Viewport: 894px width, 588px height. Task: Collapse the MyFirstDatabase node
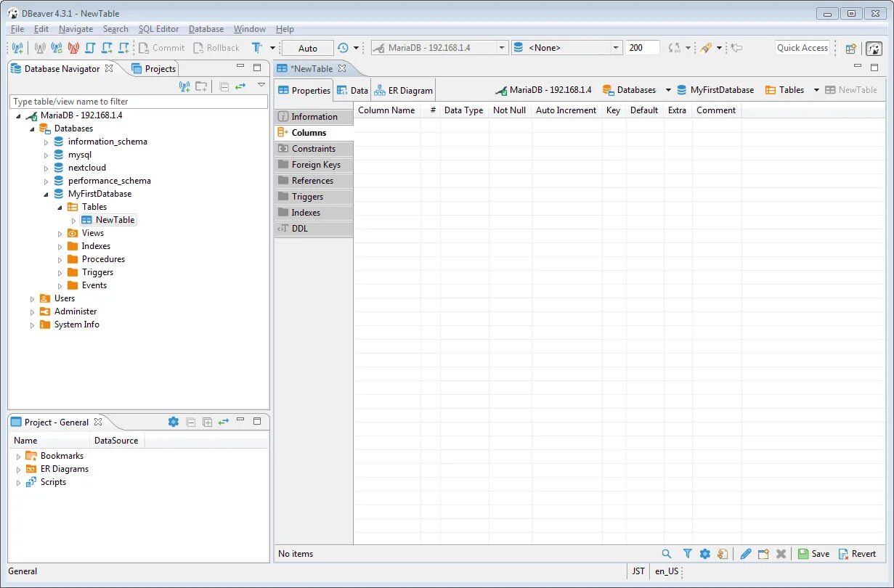[x=46, y=195]
